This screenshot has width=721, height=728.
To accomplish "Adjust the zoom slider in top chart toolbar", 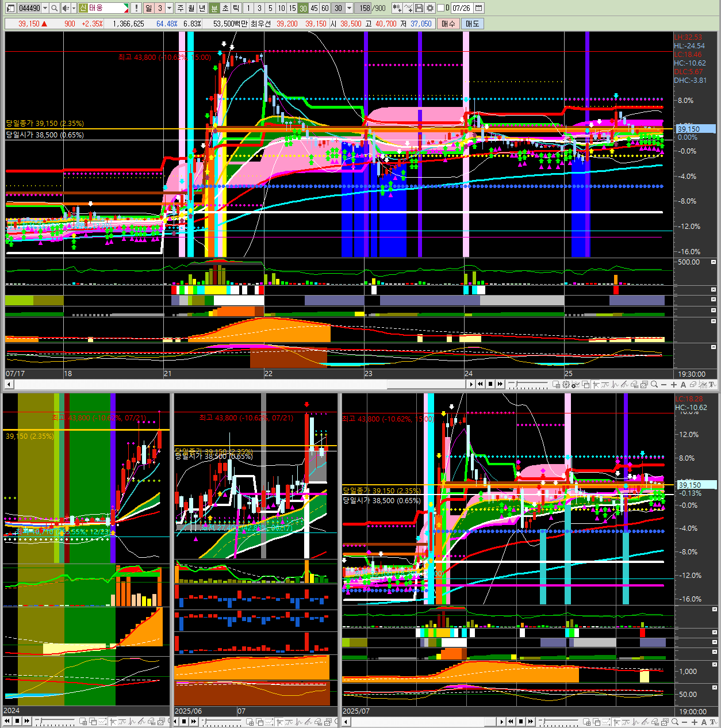I will click(x=528, y=384).
